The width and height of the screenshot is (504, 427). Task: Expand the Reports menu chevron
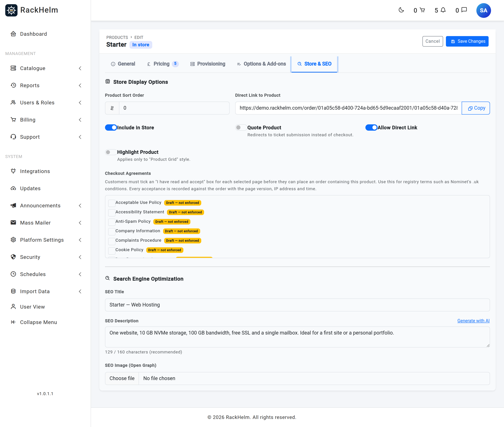point(80,85)
